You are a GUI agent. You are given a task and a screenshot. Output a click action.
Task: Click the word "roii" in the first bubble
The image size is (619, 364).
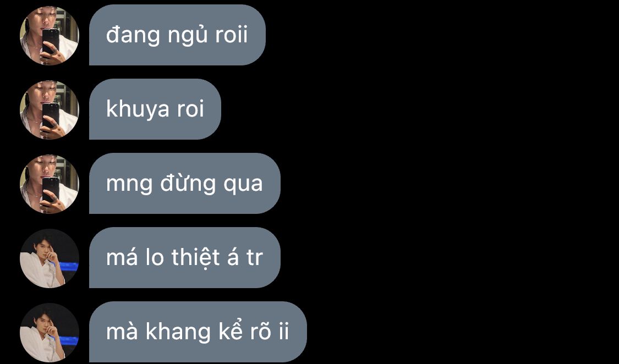click(x=232, y=35)
